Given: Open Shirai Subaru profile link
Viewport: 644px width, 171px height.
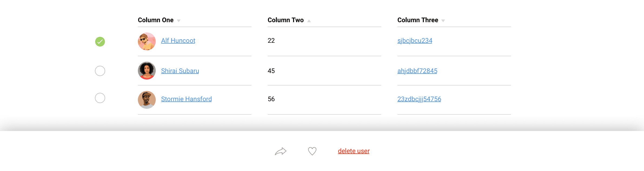Looking at the screenshot, I should (180, 71).
